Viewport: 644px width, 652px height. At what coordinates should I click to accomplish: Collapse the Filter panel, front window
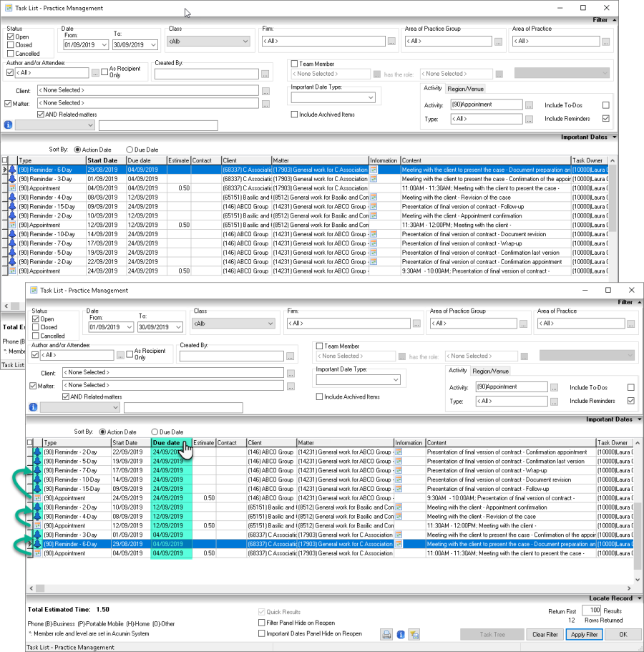pyautogui.click(x=640, y=302)
